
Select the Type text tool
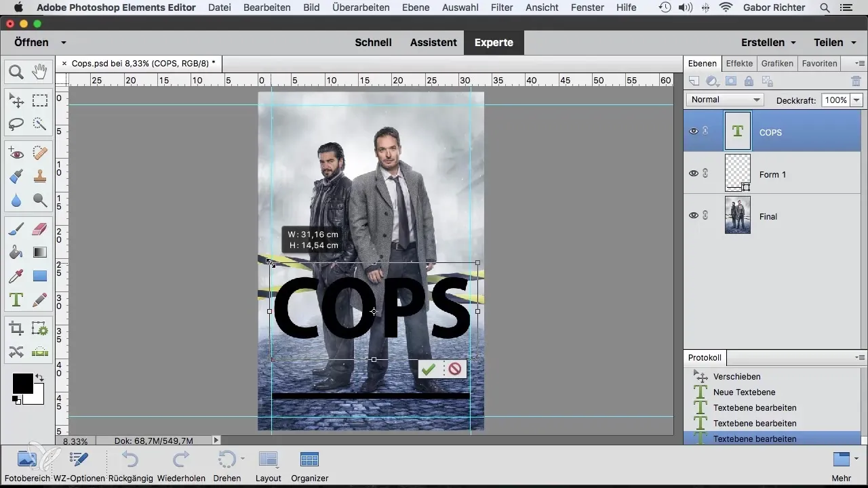(x=16, y=299)
